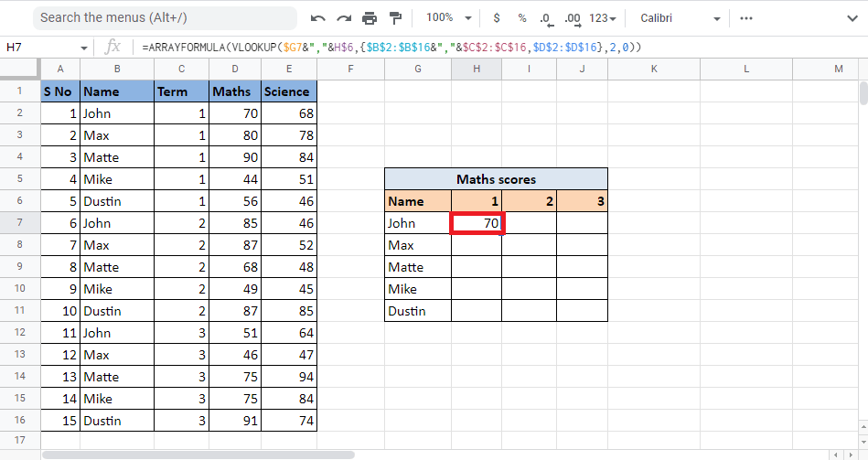Viewport: 868px width, 460px height.
Task: Format as percent
Action: (x=522, y=18)
